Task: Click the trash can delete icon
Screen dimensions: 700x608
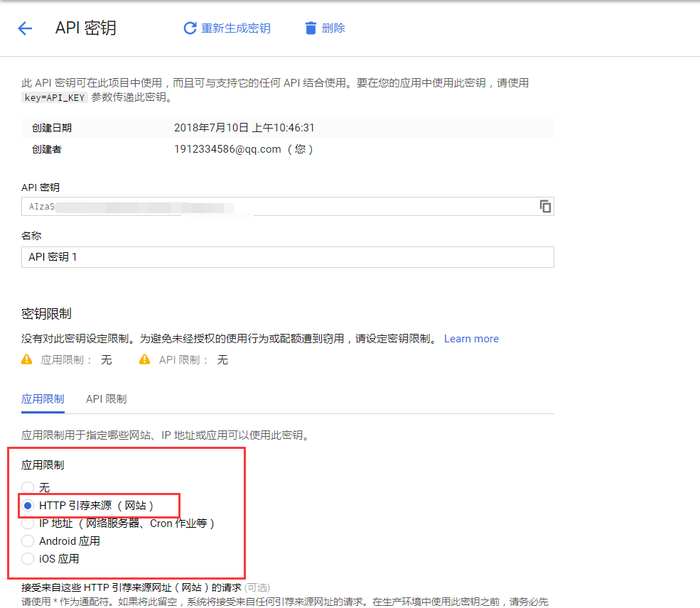Action: pyautogui.click(x=311, y=28)
